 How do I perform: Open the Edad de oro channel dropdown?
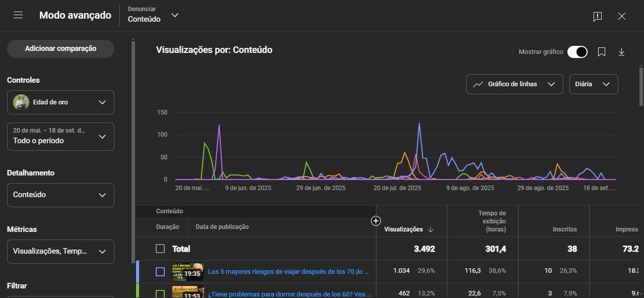[60, 102]
